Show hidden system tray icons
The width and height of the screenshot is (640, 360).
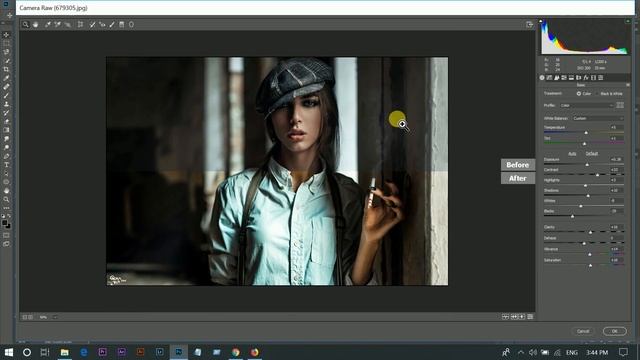click(x=521, y=352)
